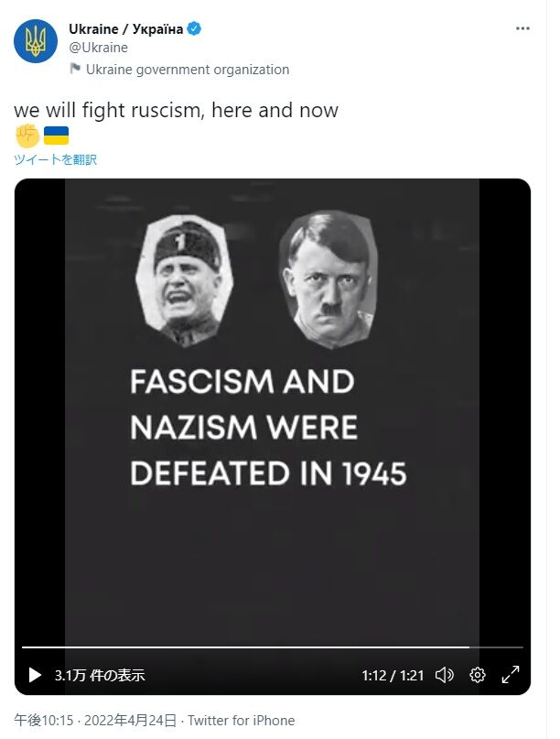Click ツイートを翻訳 translate tweet link
Screen dimensions: 560x739
56,159
